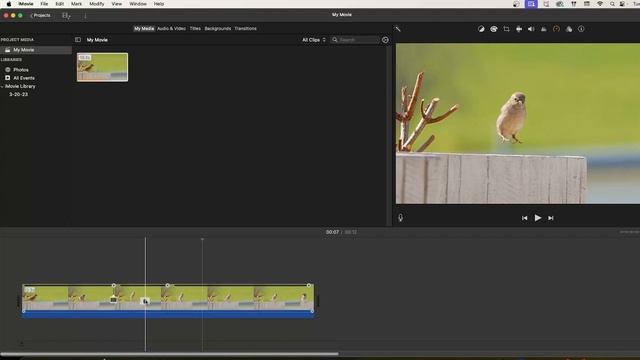Skip to previous clip in viewer
Image resolution: width=640 pixels, height=360 pixels.
pyautogui.click(x=524, y=218)
